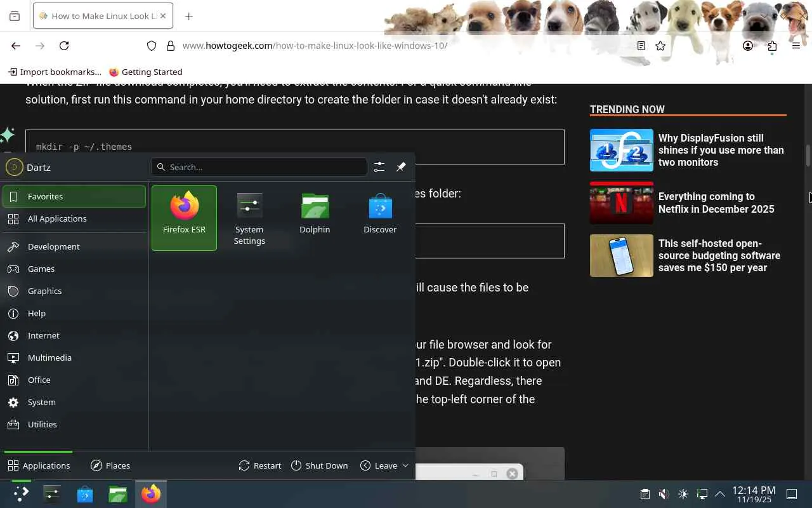Click the Dartz user avatar
This screenshot has height=508, width=812.
pyautogui.click(x=14, y=167)
